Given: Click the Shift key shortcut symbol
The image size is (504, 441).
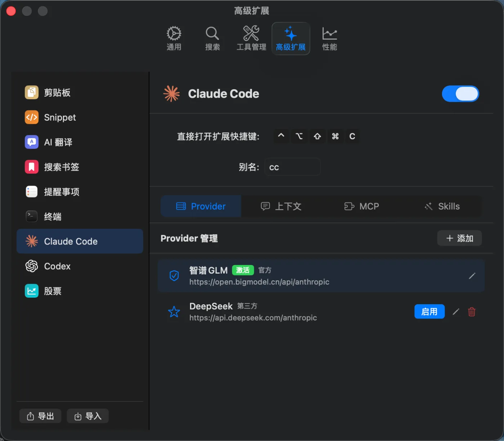Looking at the screenshot, I should [x=317, y=136].
